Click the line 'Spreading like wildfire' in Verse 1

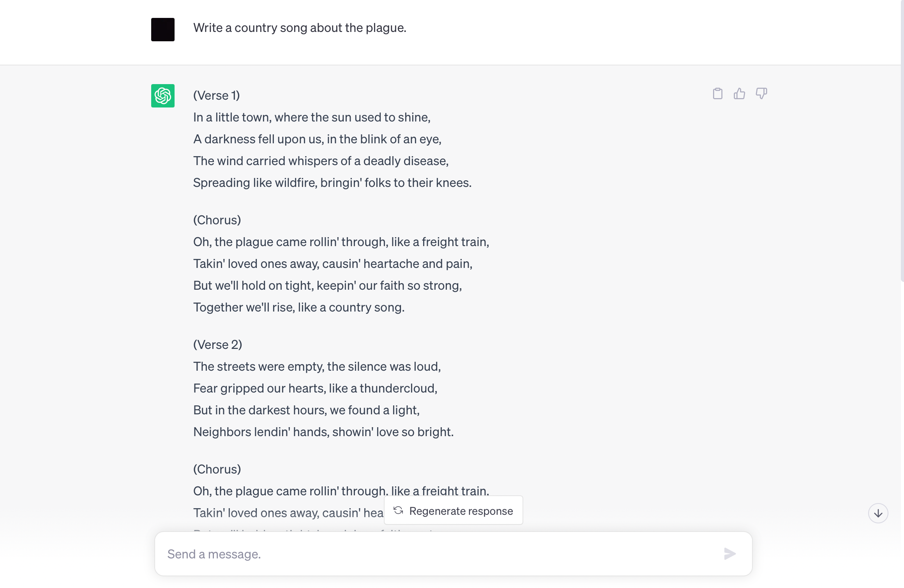pos(332,183)
